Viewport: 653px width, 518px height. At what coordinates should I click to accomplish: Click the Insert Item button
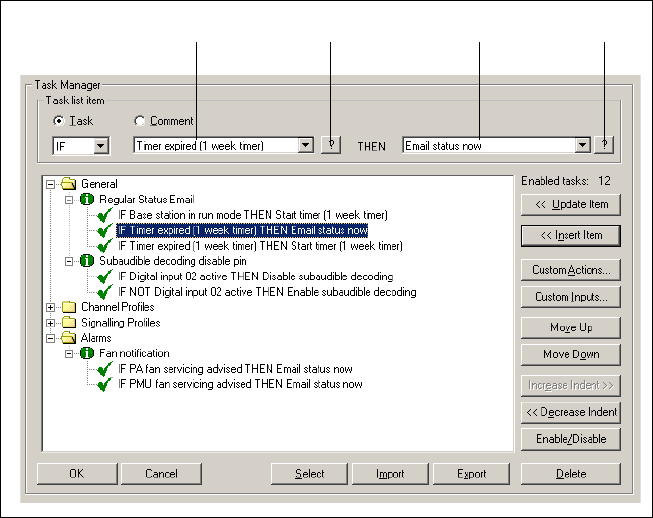(x=571, y=236)
